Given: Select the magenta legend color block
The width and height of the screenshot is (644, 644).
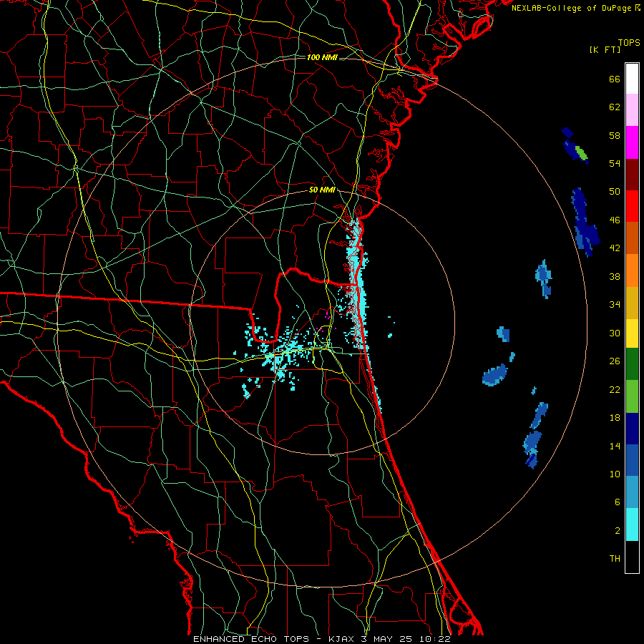Looking at the screenshot, I should 632,142.
